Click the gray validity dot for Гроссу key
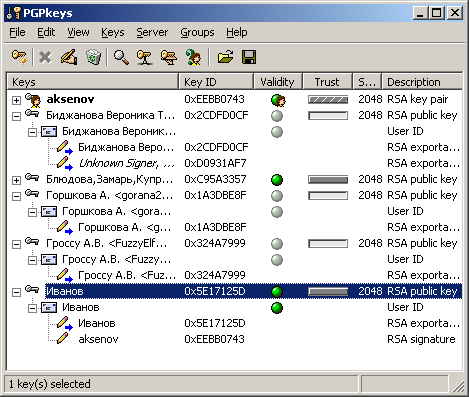The image size is (469, 397). [x=277, y=244]
